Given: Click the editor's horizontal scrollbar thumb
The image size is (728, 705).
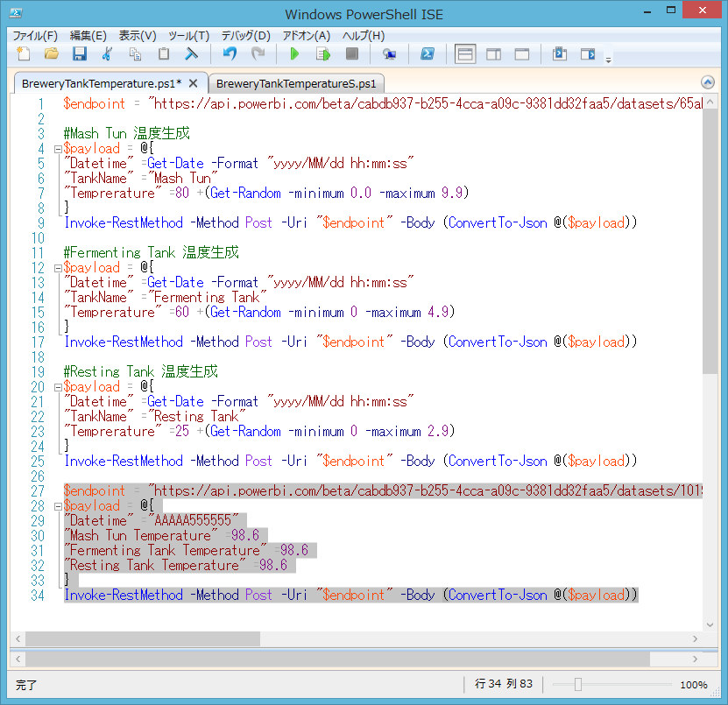Looking at the screenshot, I should point(143,638).
